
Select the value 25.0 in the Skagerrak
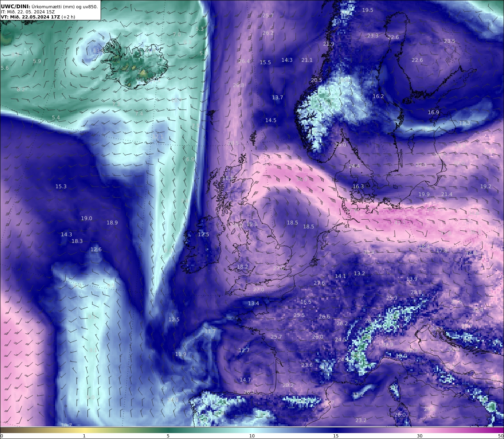341,145
